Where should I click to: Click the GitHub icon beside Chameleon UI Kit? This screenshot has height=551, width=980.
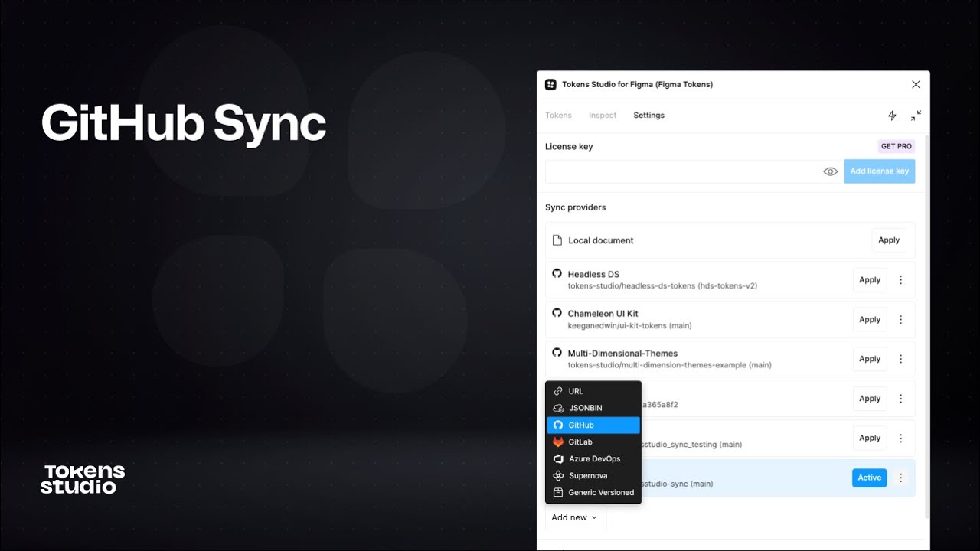[557, 313]
